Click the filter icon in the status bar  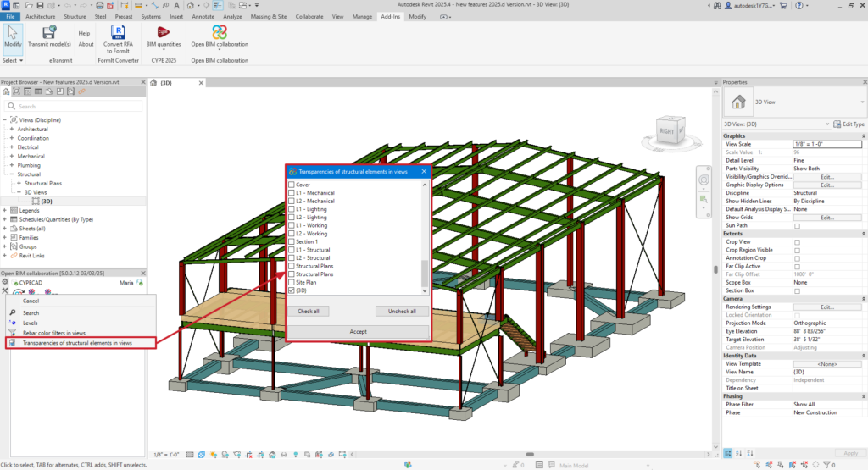tap(827, 465)
